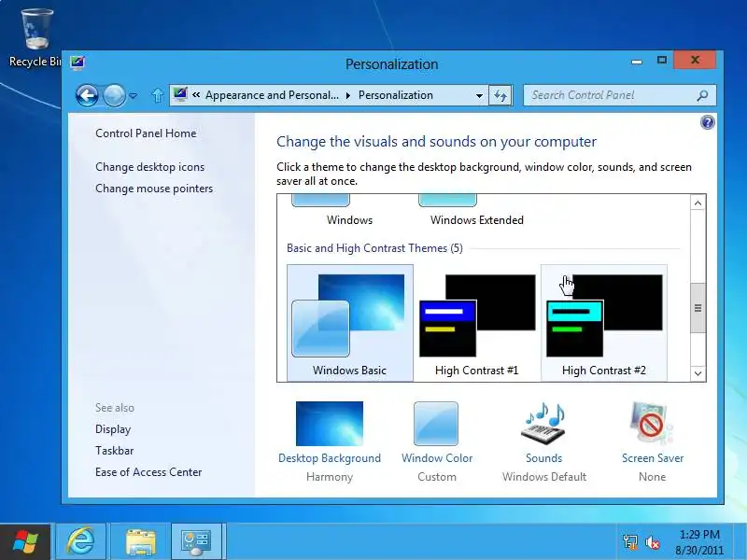Click the Window Color link text
Image resolution: width=747 pixels, height=560 pixels.
click(x=437, y=458)
